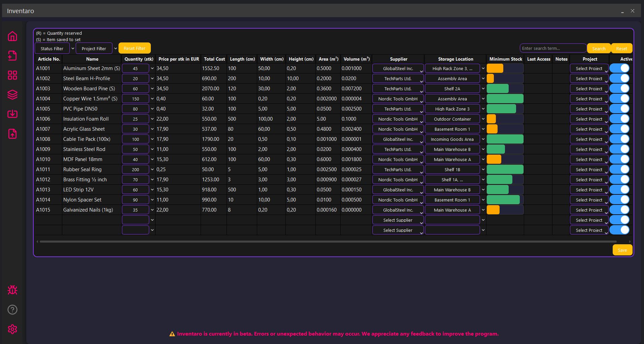644x344 pixels.
Task: Click Brass Fitting ½ inch name cell
Action: tap(92, 180)
